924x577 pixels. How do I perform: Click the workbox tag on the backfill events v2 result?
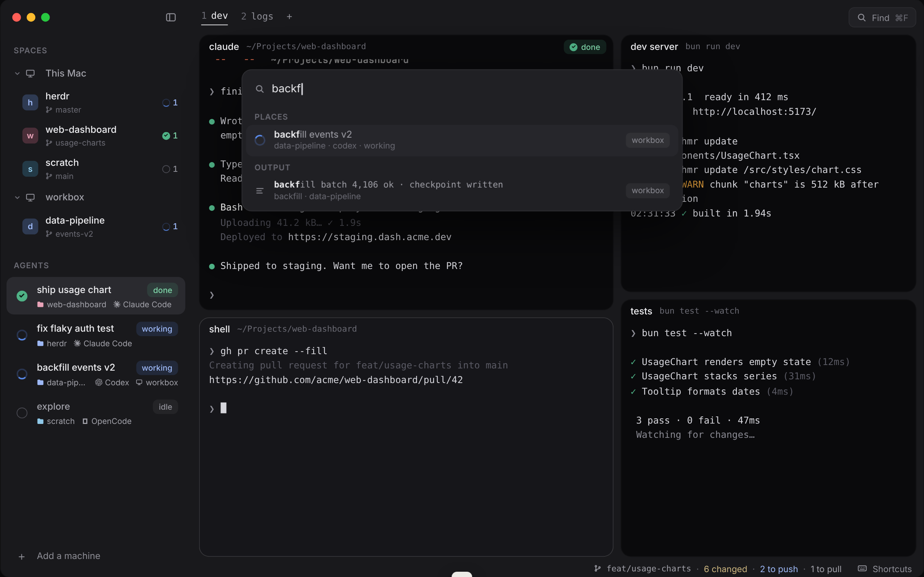648,140
